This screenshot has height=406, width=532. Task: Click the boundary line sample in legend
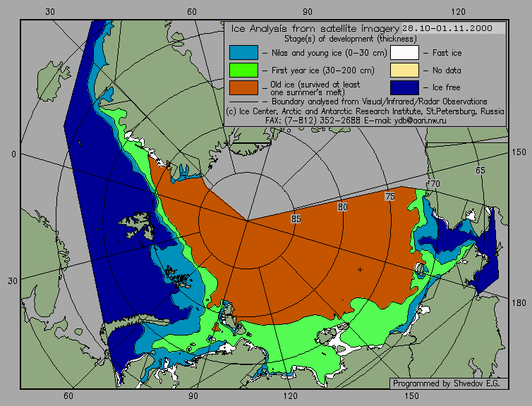(243, 101)
